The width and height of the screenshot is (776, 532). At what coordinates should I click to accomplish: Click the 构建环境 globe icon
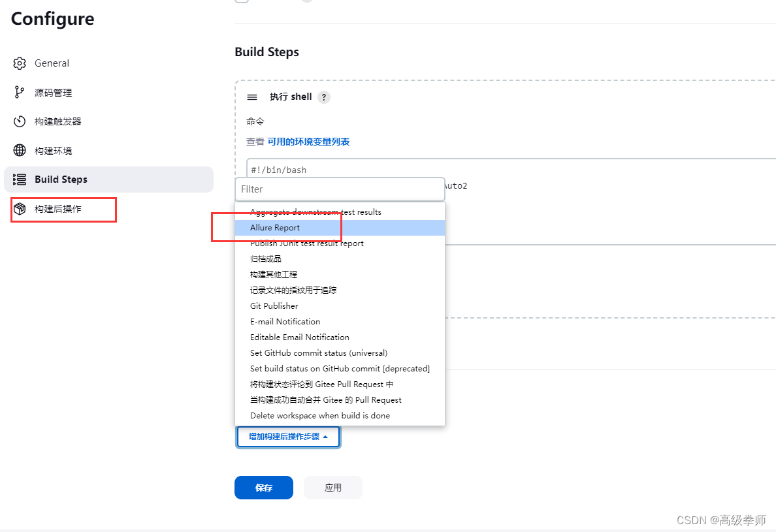(20, 150)
